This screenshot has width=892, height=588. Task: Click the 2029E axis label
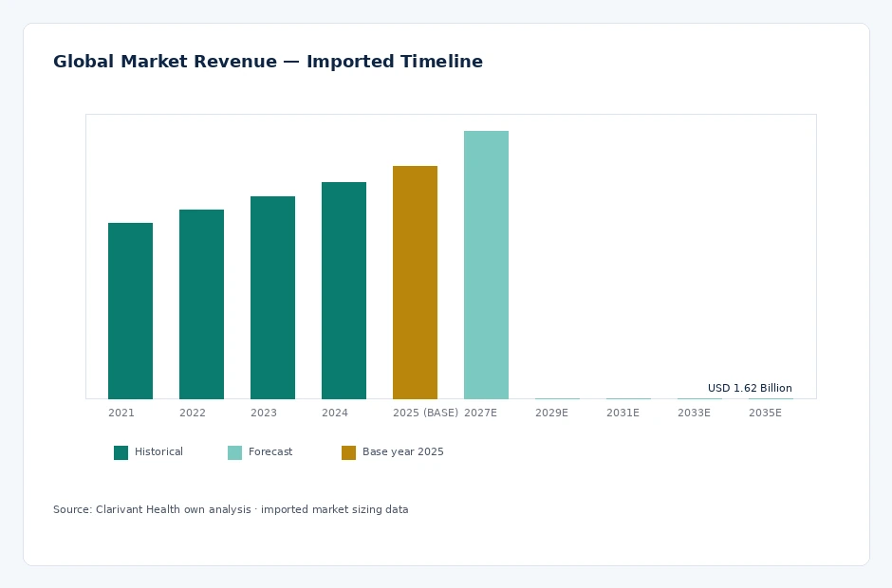552,413
